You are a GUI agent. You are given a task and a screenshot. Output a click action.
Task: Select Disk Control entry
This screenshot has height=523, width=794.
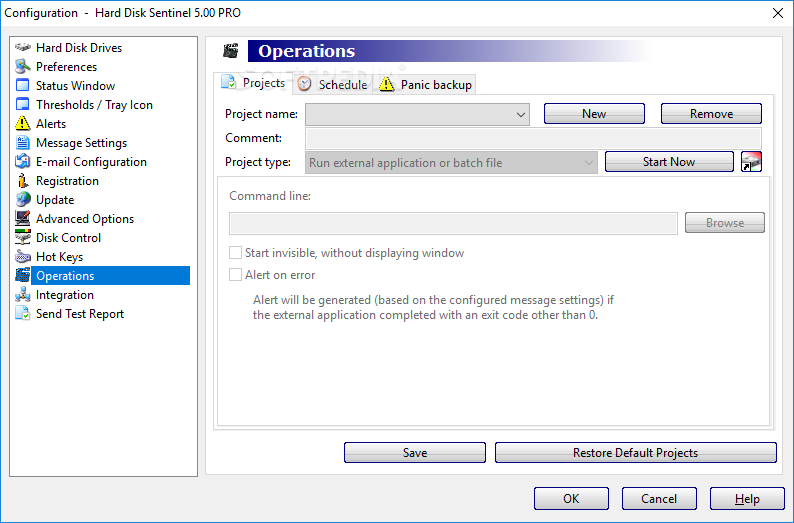point(68,237)
